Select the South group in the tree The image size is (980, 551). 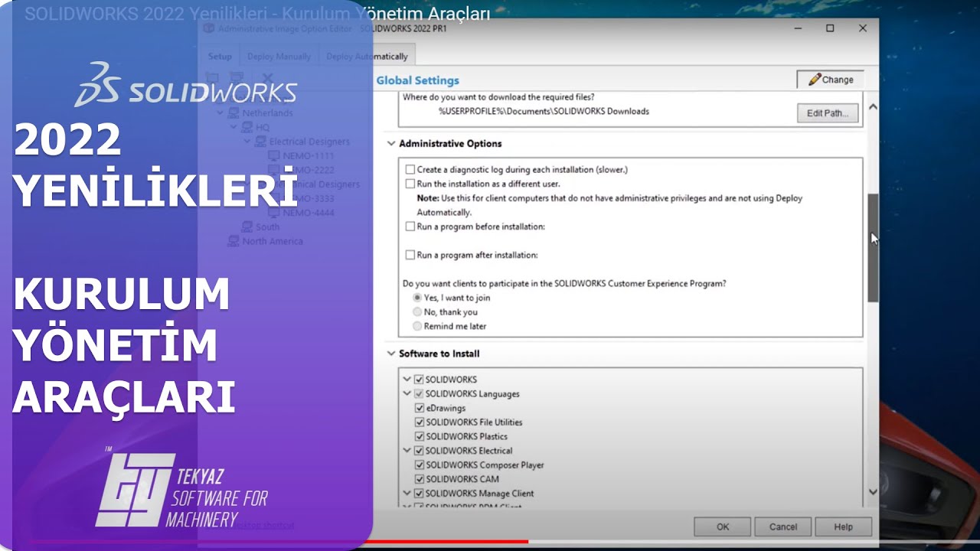[267, 227]
